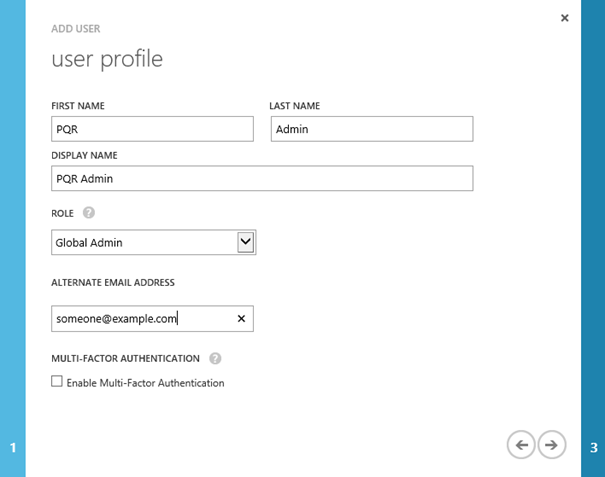Screen dimensions: 605x477
Task: Select the Last Name field containing Admin
Action: click(x=371, y=129)
